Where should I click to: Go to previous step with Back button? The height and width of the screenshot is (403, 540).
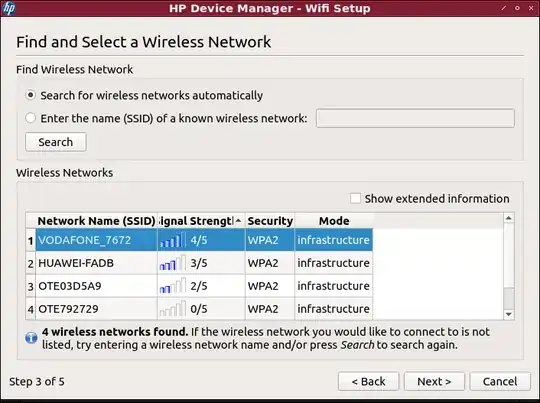pos(368,381)
